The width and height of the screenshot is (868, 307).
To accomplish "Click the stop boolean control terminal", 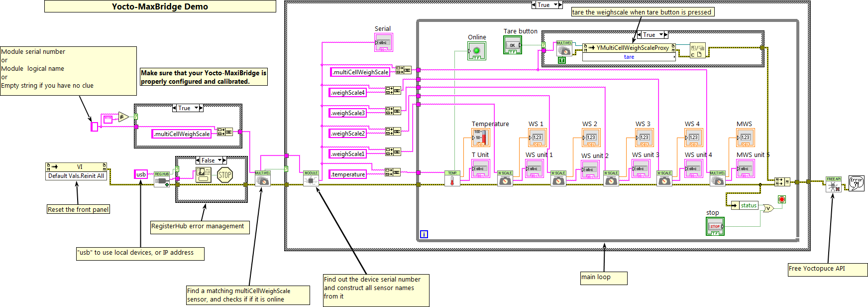I will point(715,227).
